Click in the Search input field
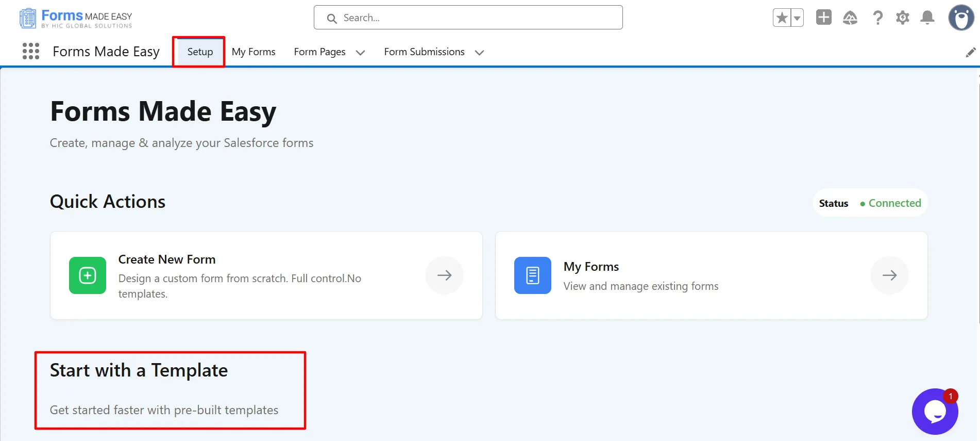 (x=468, y=18)
